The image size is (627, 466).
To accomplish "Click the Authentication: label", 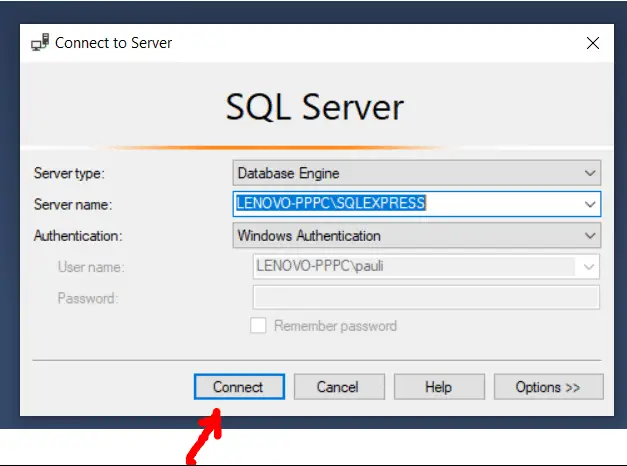I will [x=78, y=236].
